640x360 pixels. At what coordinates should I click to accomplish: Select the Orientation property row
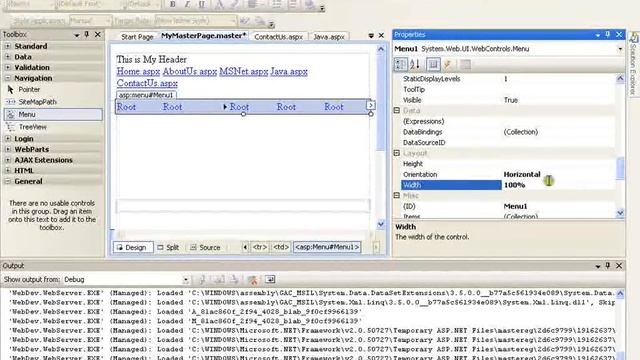tap(508, 174)
